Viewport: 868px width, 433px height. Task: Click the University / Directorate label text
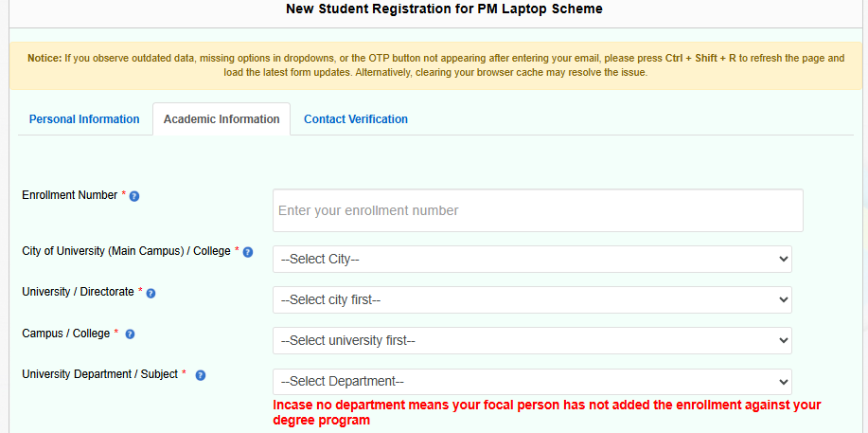click(78, 292)
